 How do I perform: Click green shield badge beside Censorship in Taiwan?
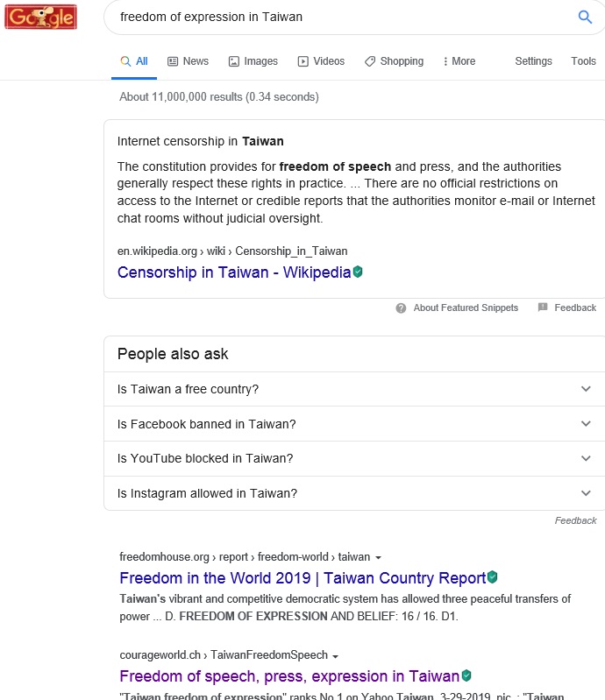(x=358, y=272)
